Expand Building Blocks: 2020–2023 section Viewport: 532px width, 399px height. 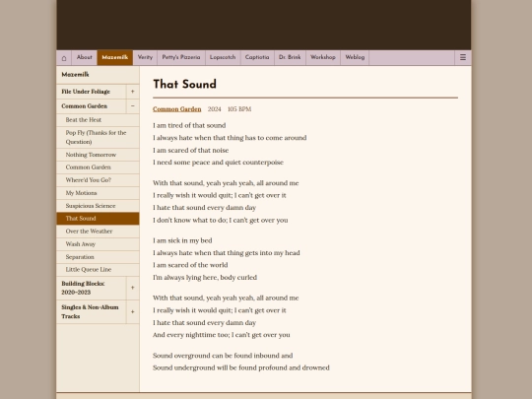click(133, 288)
